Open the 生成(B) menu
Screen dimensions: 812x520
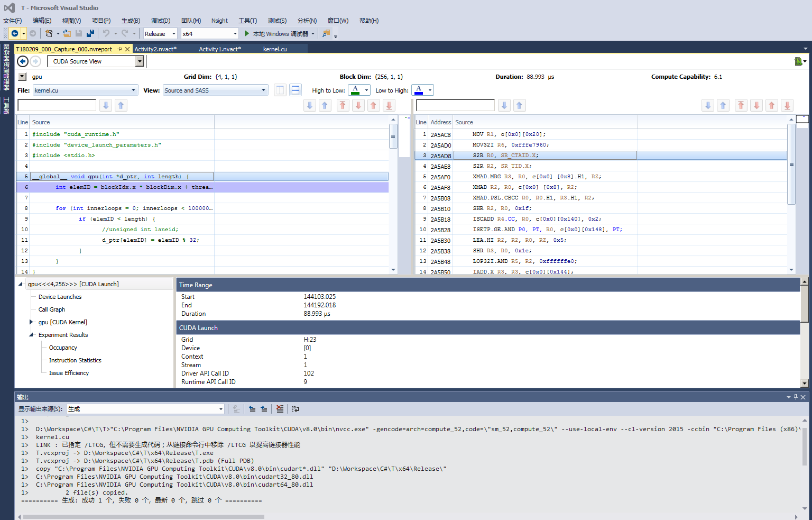pyautogui.click(x=131, y=21)
